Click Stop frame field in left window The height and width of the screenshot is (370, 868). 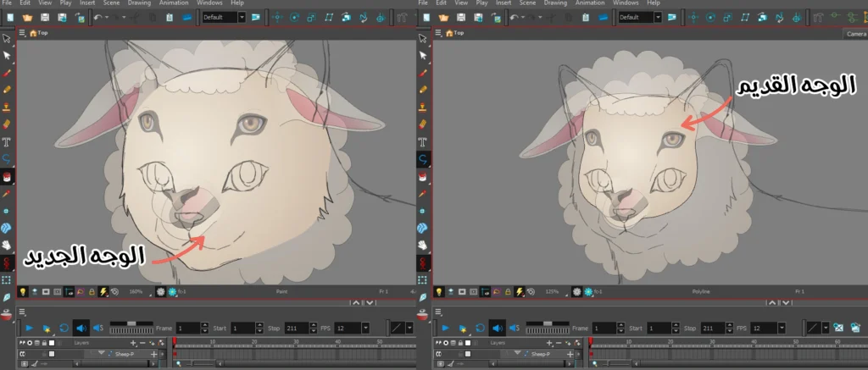pyautogui.click(x=297, y=329)
